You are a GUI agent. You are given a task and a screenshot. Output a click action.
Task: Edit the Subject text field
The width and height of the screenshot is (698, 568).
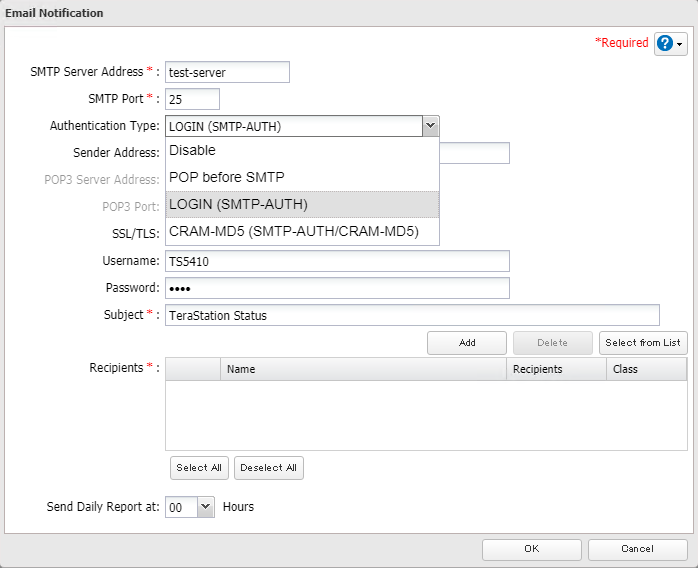point(412,315)
